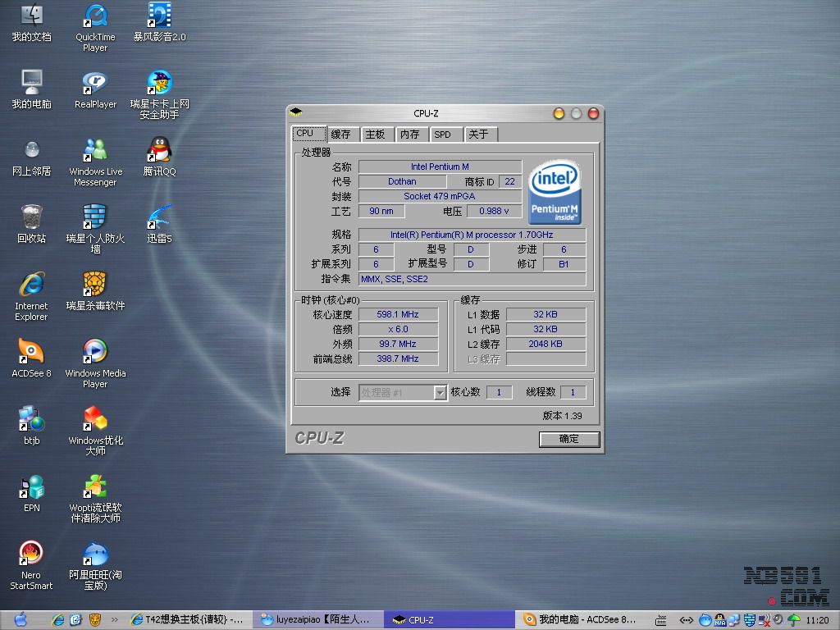Image resolution: width=840 pixels, height=630 pixels.
Task: Click the Intel Pentium M name field
Action: coord(440,167)
